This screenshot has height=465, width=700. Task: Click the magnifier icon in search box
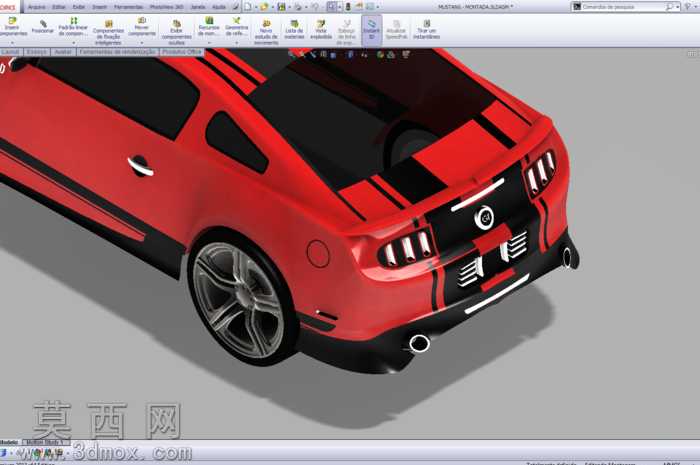click(x=669, y=7)
